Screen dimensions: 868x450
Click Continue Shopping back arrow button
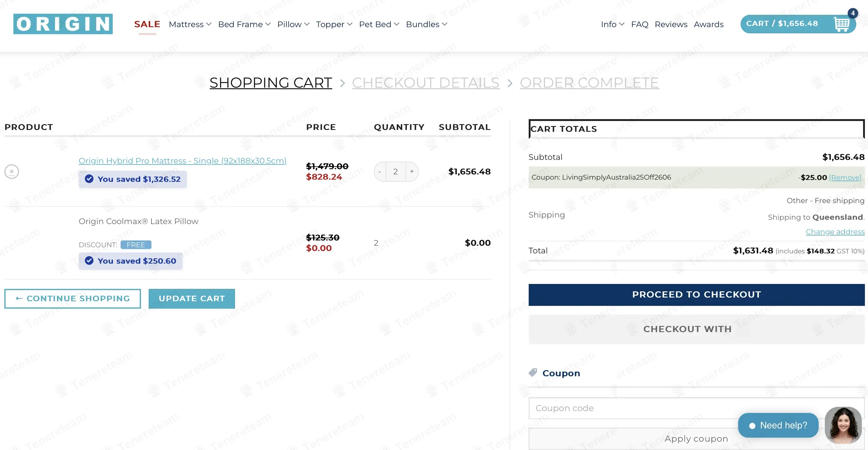click(x=73, y=298)
